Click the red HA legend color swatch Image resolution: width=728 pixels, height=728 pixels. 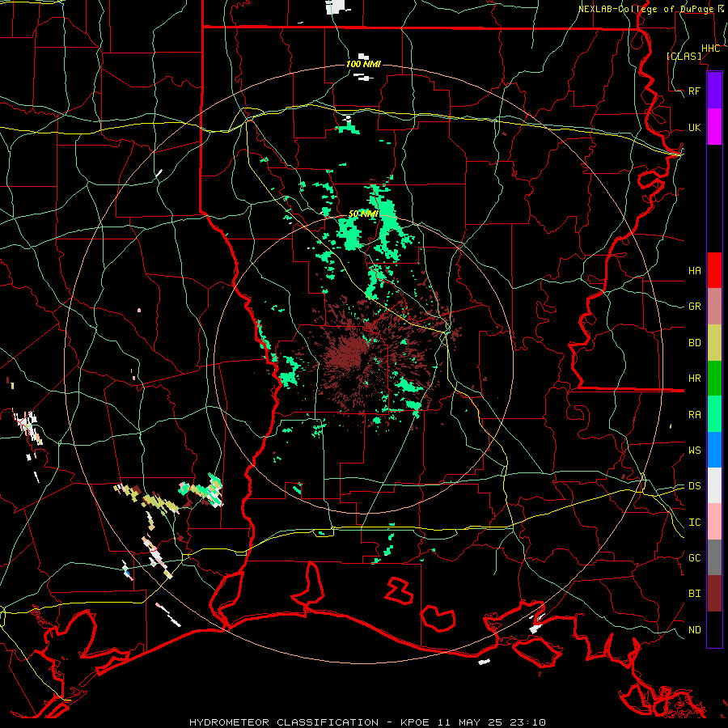pyautogui.click(x=714, y=270)
